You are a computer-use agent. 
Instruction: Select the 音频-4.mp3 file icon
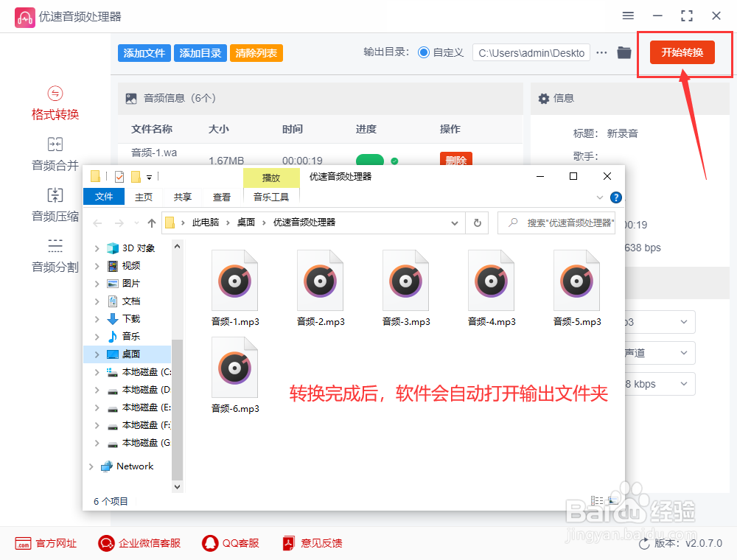(x=491, y=281)
